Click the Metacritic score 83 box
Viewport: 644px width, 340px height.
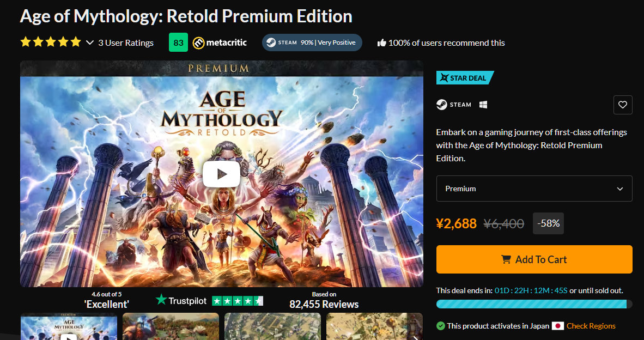(x=178, y=42)
